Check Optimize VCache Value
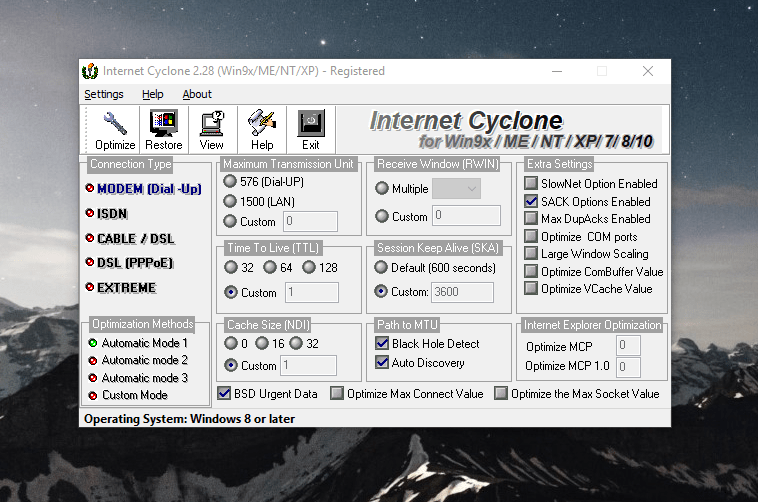Image resolution: width=758 pixels, height=502 pixels. [531, 288]
